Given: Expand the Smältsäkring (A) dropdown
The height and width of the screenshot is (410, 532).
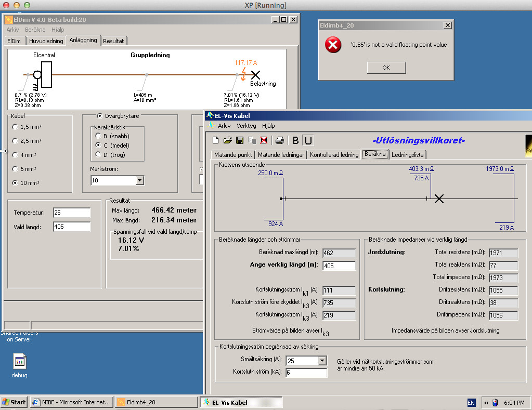Looking at the screenshot, I should [x=322, y=361].
